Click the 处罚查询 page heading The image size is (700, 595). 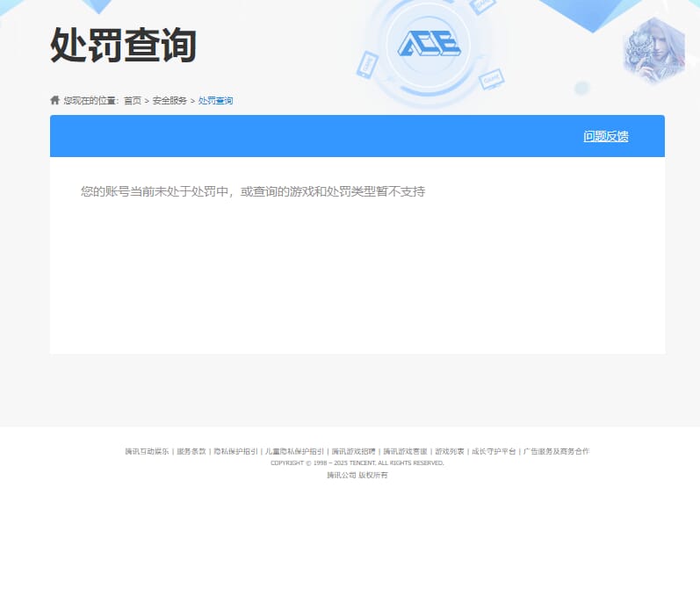tap(123, 45)
